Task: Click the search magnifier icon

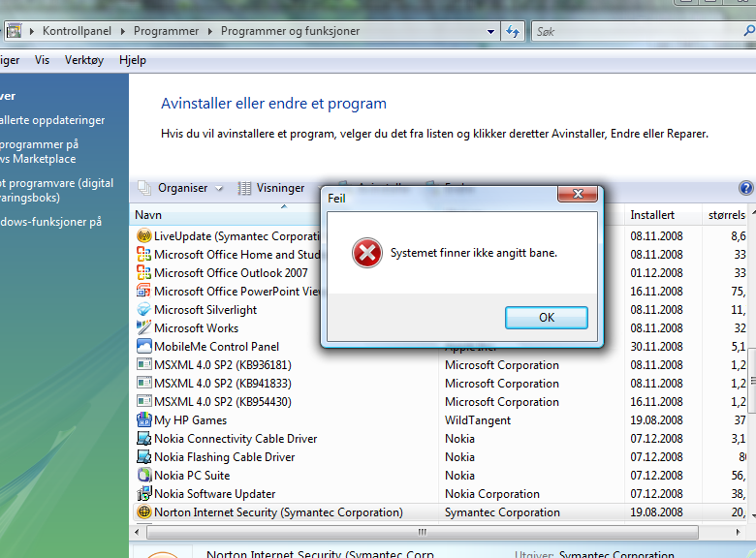Action: pos(749,31)
